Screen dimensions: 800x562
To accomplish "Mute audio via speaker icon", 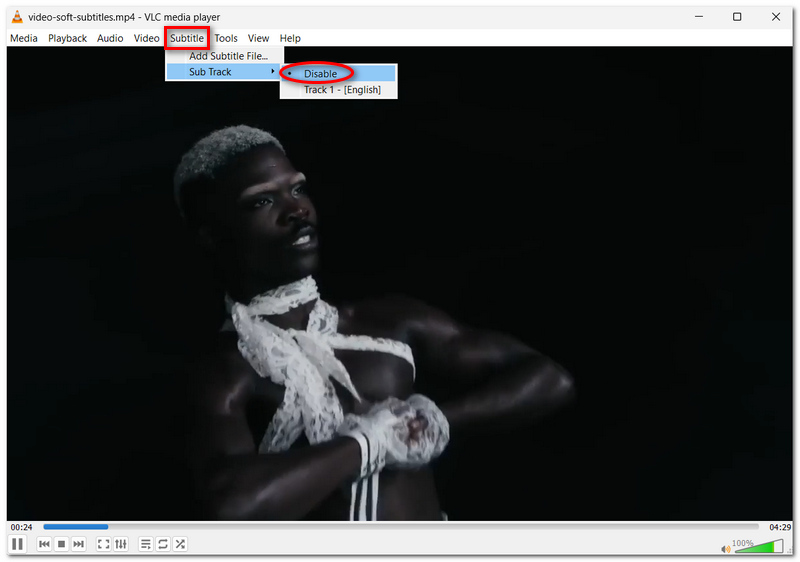I will tap(726, 549).
